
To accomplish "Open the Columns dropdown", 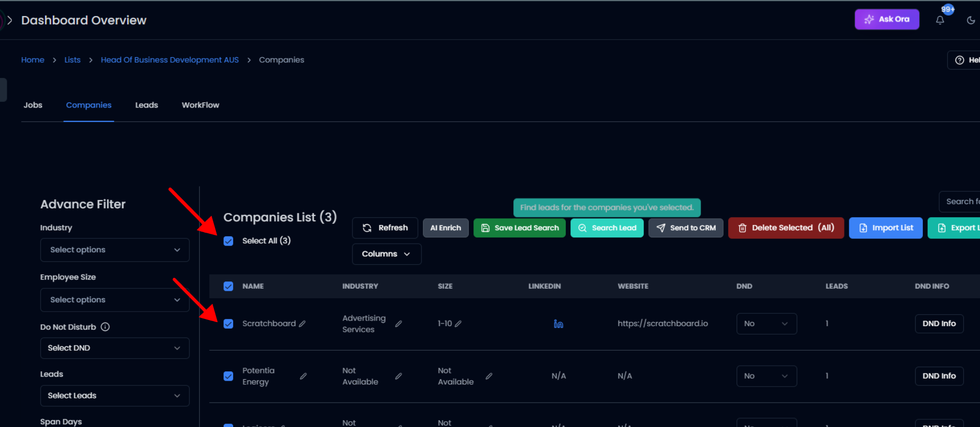I will pos(386,254).
